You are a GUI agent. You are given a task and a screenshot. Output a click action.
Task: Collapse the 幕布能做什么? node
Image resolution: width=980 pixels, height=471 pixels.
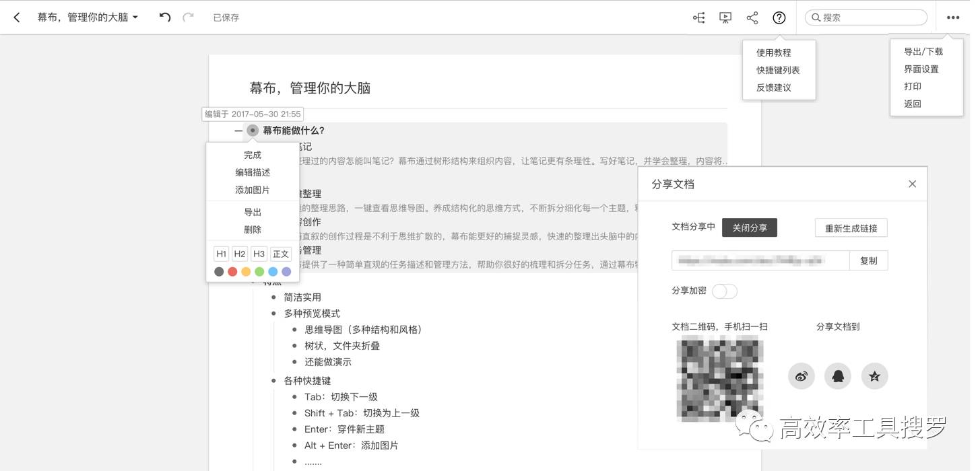pyautogui.click(x=238, y=131)
